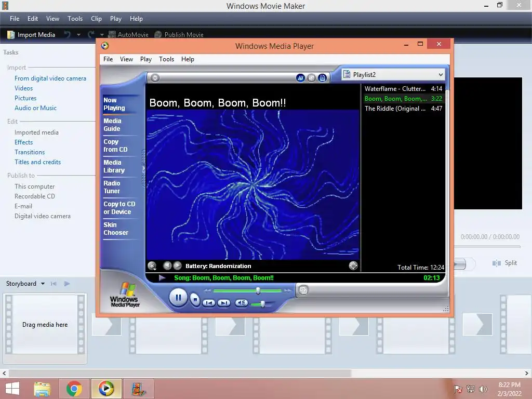The image size is (532, 399).
Task: Open Movie Maker Clip menu
Action: [96, 19]
